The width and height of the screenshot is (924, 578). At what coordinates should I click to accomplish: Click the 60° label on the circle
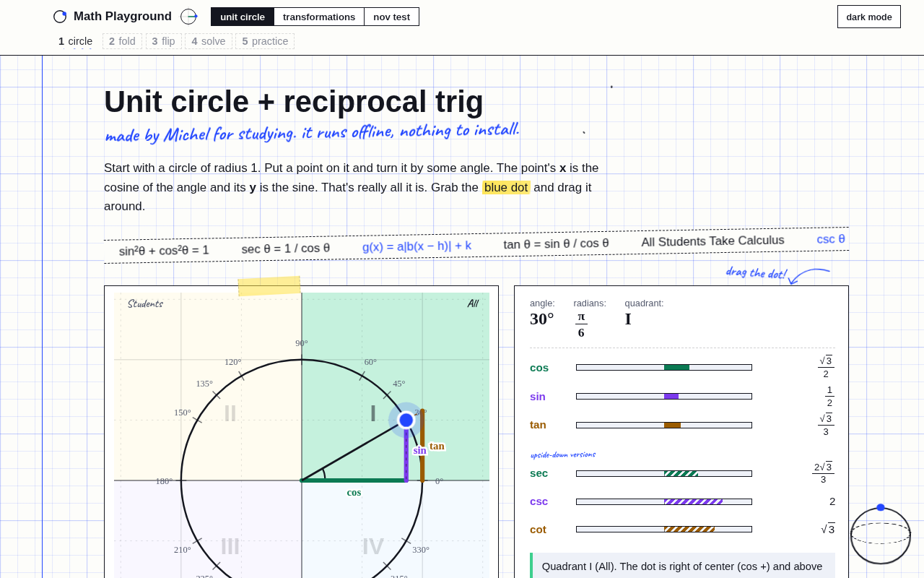click(370, 362)
